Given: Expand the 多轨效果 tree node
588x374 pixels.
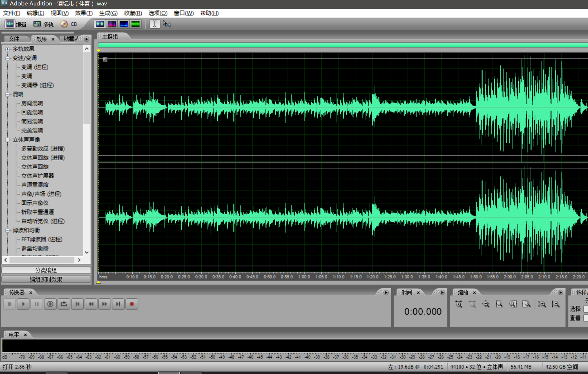Looking at the screenshot, I should (x=7, y=49).
